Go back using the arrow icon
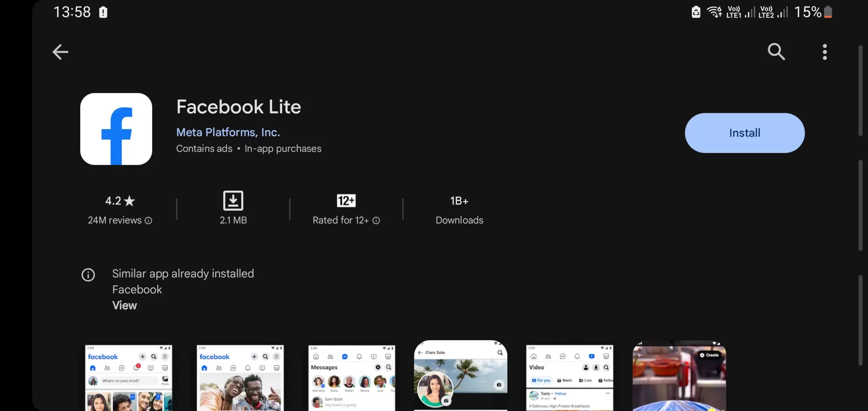868x411 pixels. point(60,52)
